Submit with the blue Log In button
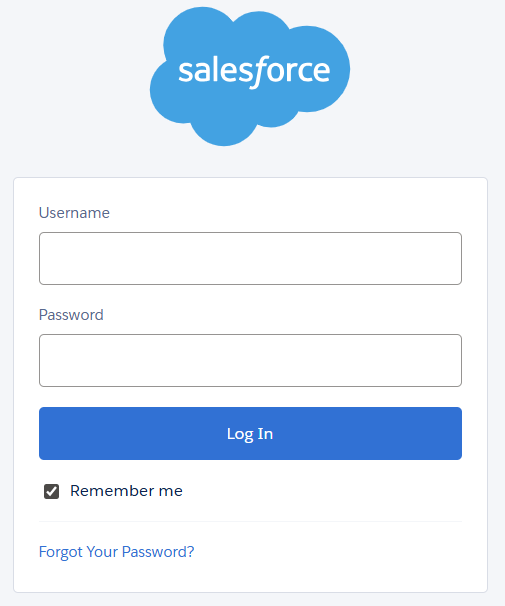The height and width of the screenshot is (606, 505). 250,433
